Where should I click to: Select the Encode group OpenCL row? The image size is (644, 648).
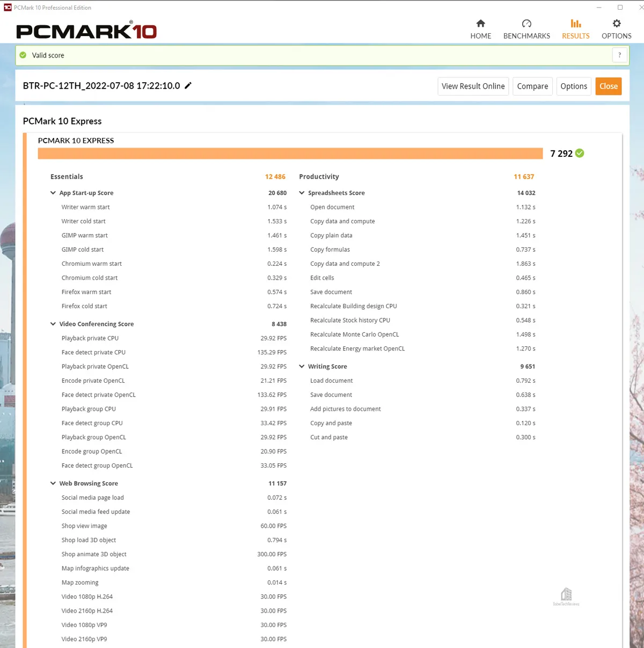(174, 452)
